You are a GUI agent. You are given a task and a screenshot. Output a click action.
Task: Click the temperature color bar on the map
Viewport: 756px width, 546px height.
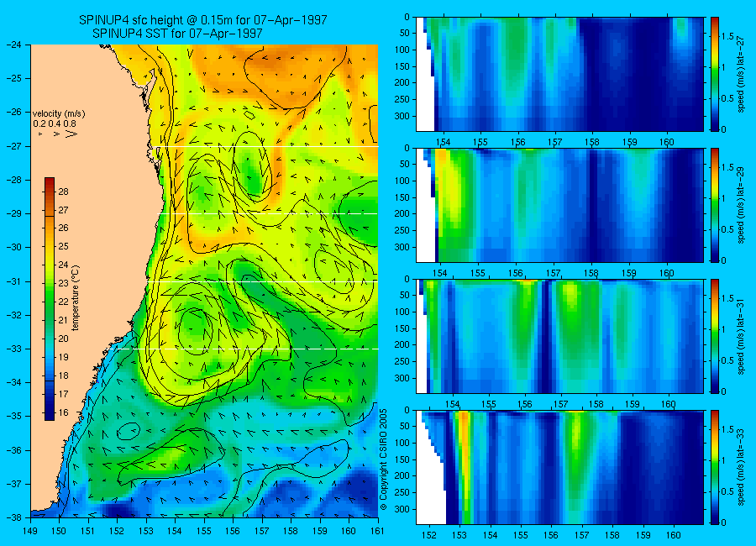coord(50,299)
